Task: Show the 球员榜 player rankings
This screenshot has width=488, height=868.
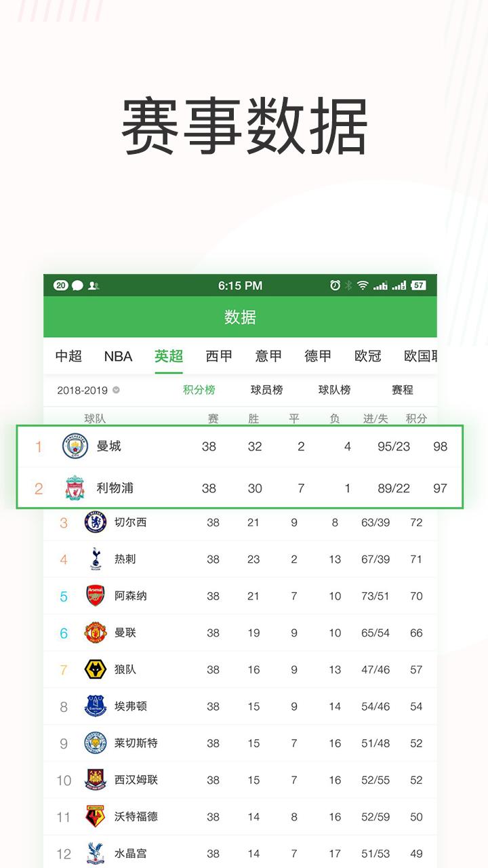Action: click(267, 390)
